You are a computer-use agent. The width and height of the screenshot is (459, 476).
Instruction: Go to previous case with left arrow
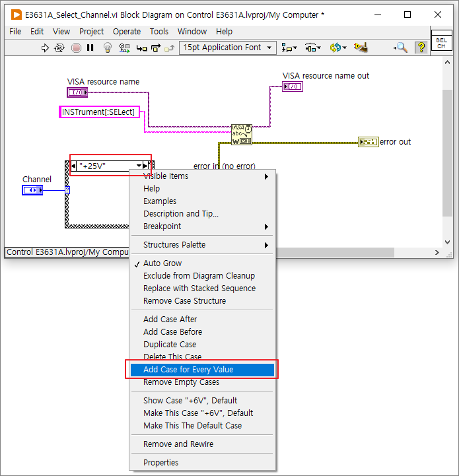coord(73,166)
